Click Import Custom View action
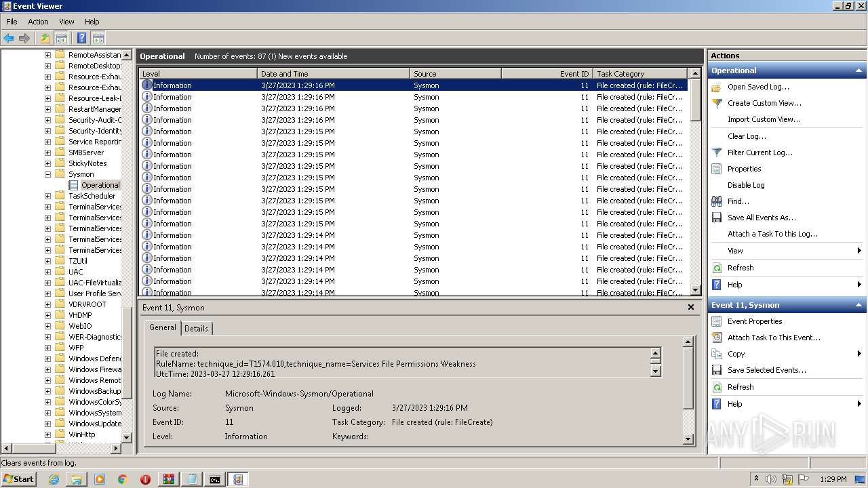The width and height of the screenshot is (868, 488). click(x=764, y=119)
